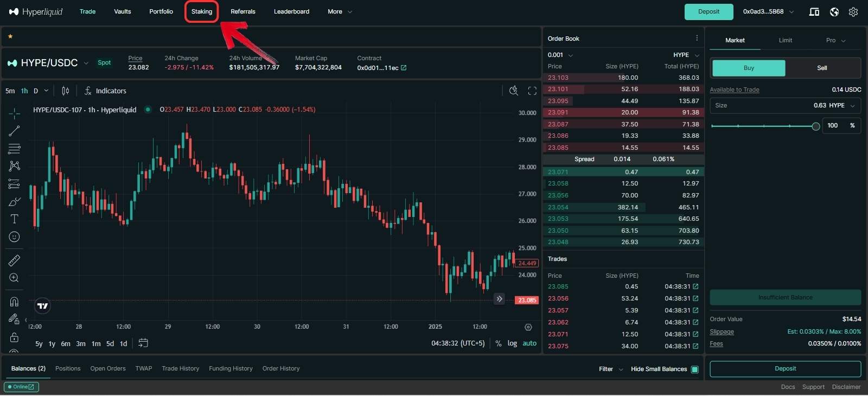The image size is (868, 396).
Task: Open the Referrals page
Action: coord(243,11)
